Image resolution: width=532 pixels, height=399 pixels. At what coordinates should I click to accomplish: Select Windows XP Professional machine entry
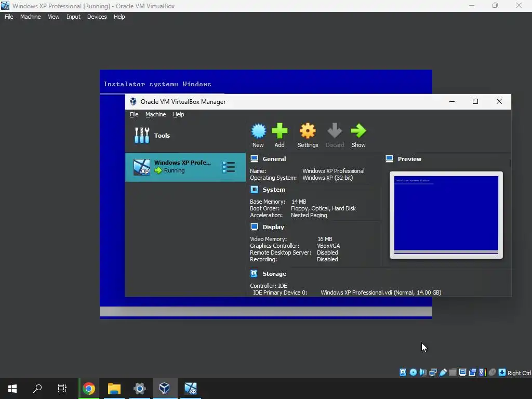[x=185, y=167]
